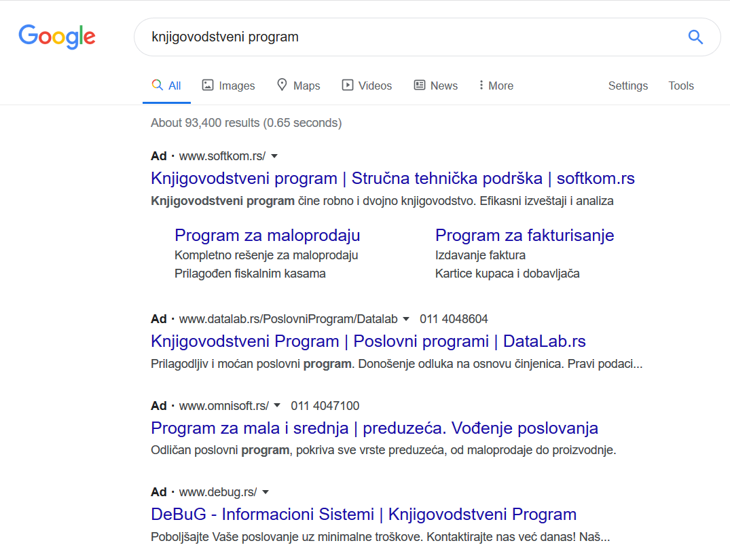730x560 pixels.
Task: Switch to Images tab
Action: click(228, 86)
